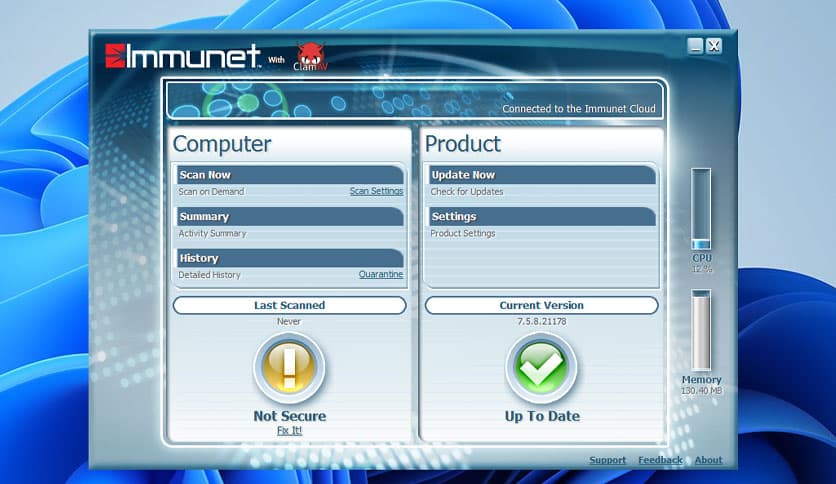Viewport: 836px width, 484px height.
Task: Open the Support link
Action: click(608, 460)
